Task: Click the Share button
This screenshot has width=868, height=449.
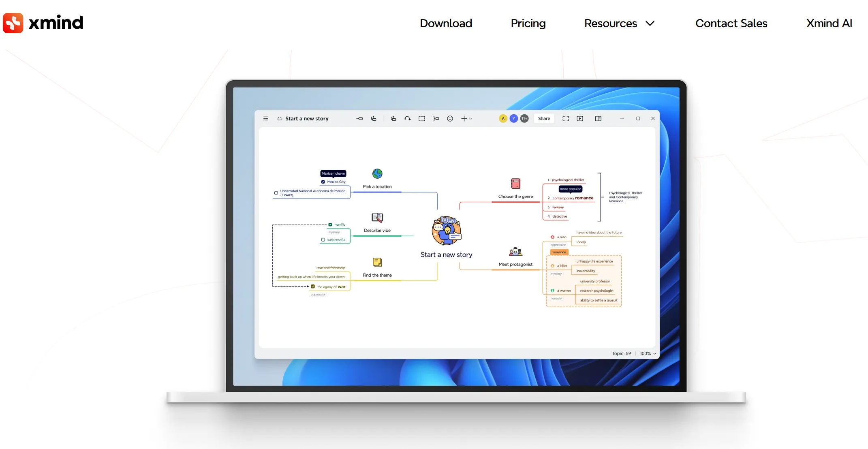Action: point(544,119)
